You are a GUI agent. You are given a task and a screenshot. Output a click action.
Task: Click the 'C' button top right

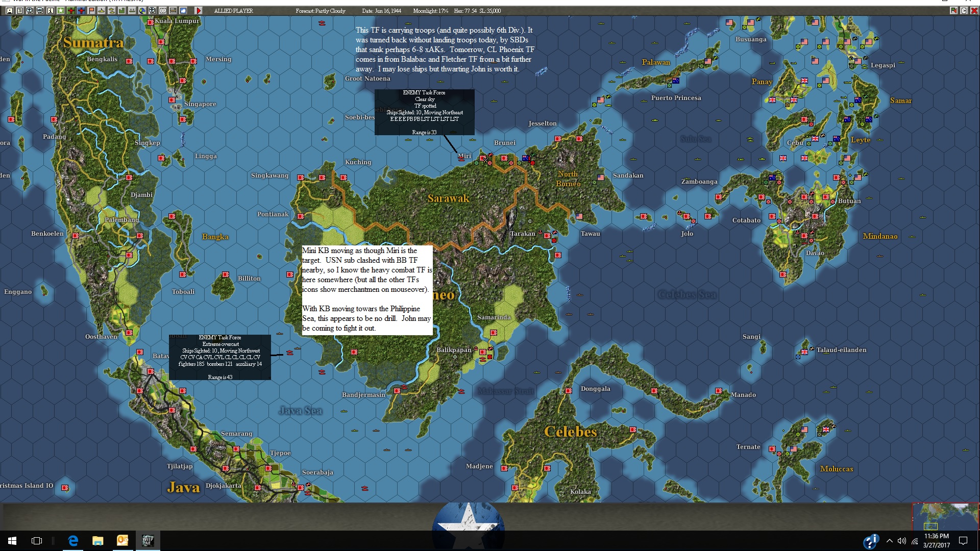point(964,10)
